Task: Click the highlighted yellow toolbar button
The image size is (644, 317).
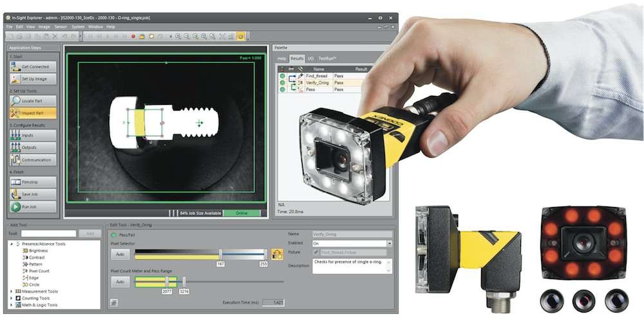Action: 241,37
